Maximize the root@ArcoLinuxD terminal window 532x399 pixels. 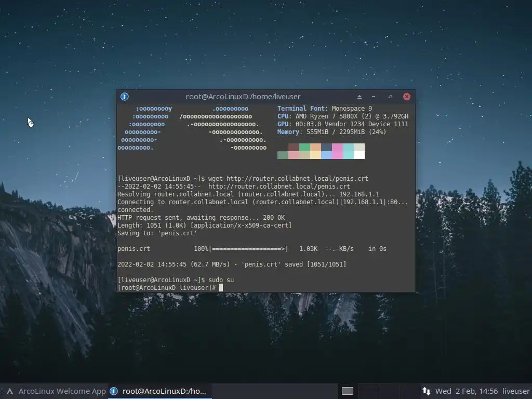pos(390,97)
